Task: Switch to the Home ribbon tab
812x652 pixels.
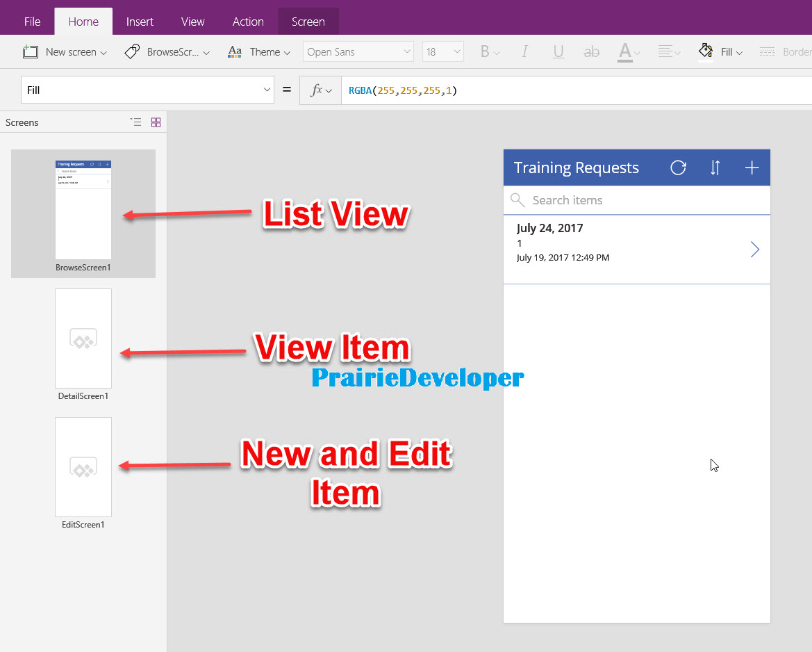Action: point(83,22)
